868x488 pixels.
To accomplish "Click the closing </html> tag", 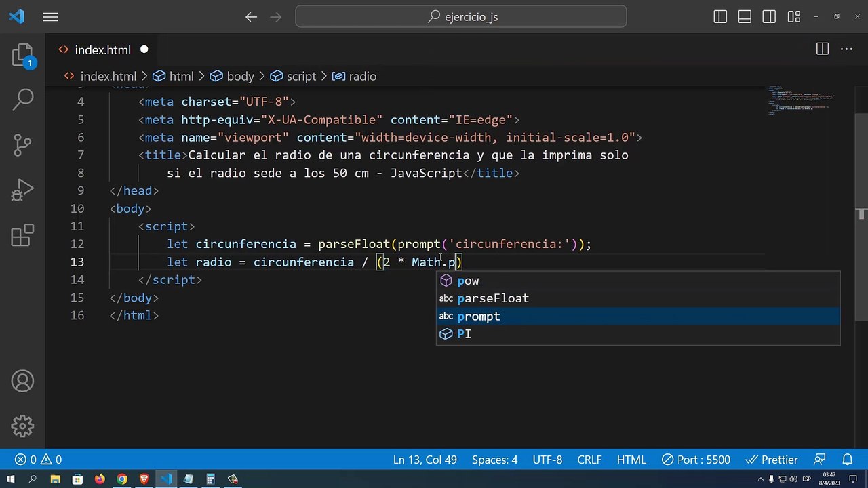I will pos(134,315).
